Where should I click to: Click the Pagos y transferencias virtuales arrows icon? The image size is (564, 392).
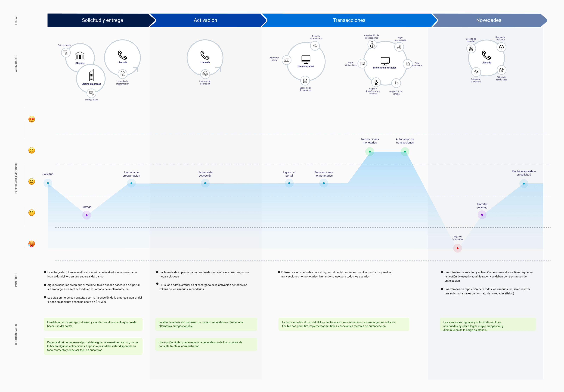pyautogui.click(x=376, y=82)
